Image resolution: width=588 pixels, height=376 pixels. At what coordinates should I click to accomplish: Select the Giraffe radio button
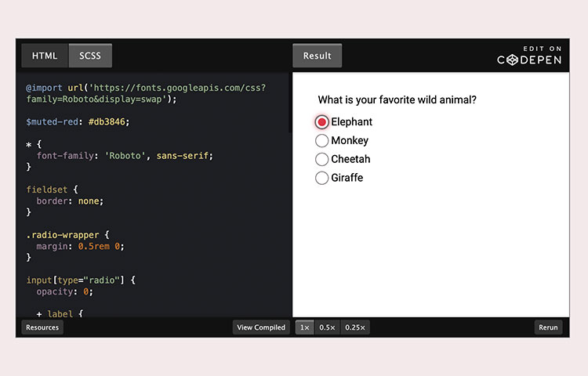click(x=321, y=179)
